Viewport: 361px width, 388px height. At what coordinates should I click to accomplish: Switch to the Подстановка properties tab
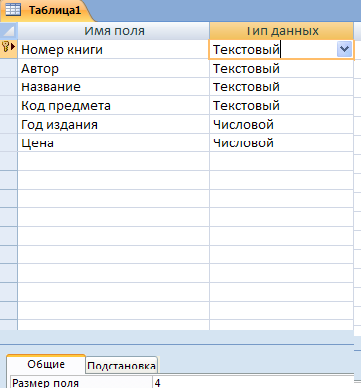[121, 366]
